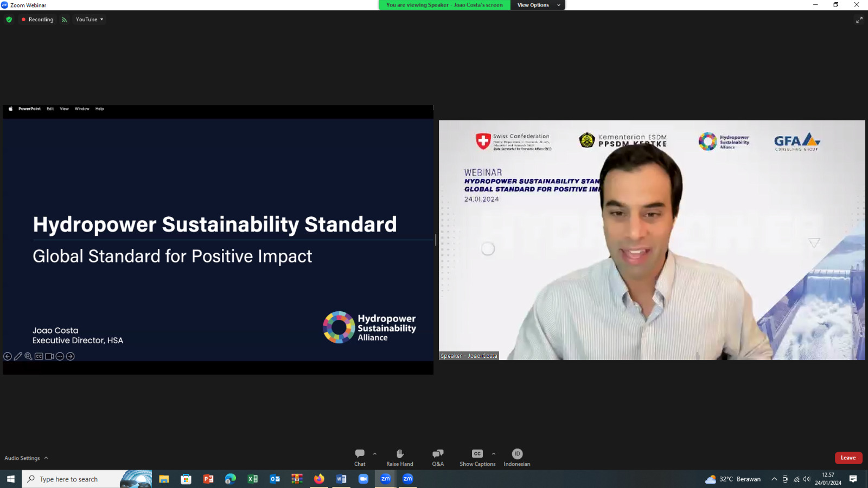
Task: Open the View menu in shared screen
Action: [64, 109]
